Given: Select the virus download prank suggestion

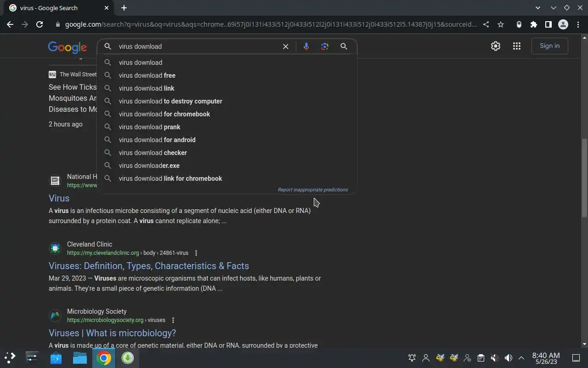Looking at the screenshot, I should pos(227,127).
